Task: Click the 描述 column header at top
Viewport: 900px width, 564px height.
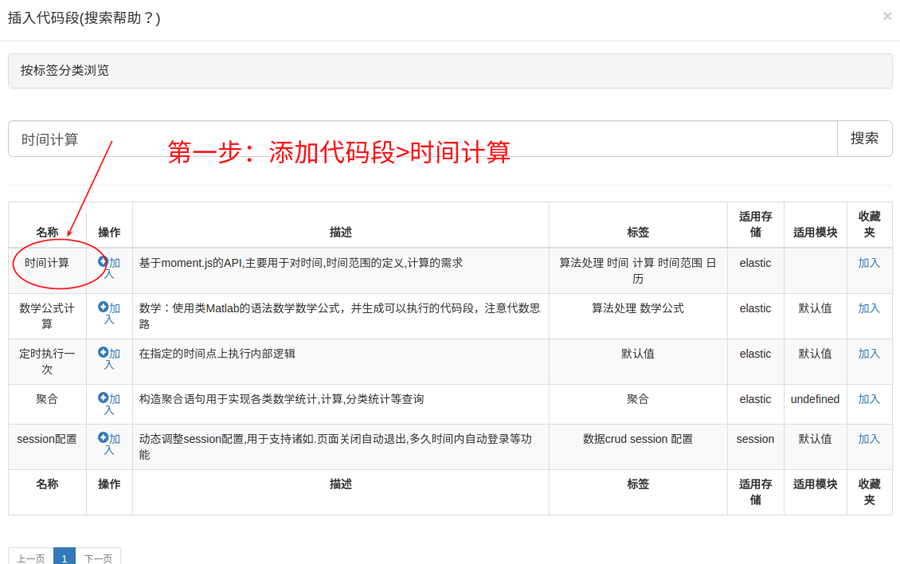Action: click(340, 232)
